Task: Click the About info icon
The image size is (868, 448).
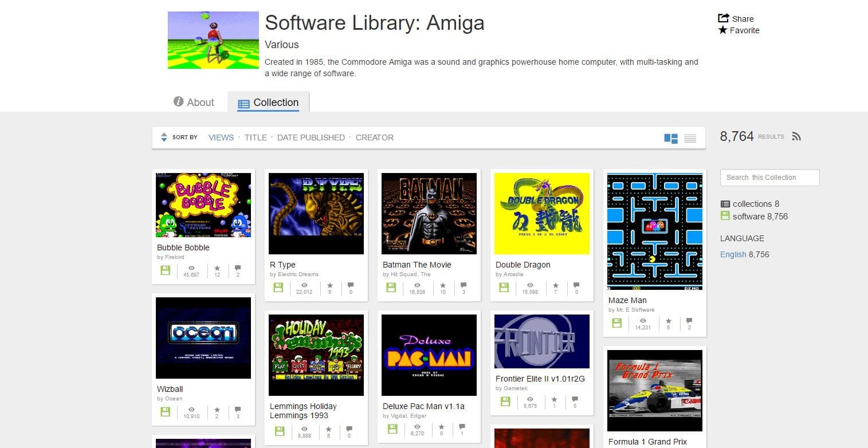Action: (179, 102)
